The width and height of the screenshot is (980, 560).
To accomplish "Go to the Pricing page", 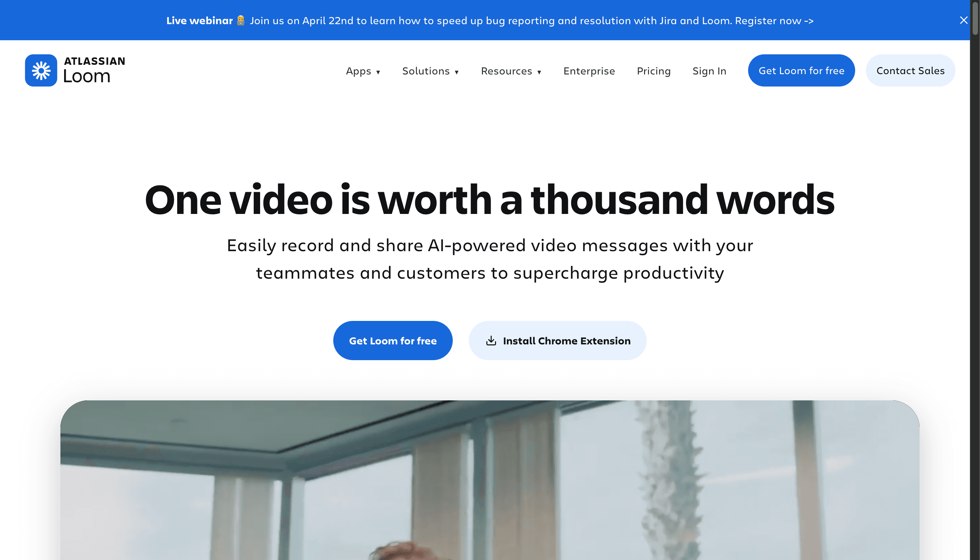I will pos(653,71).
